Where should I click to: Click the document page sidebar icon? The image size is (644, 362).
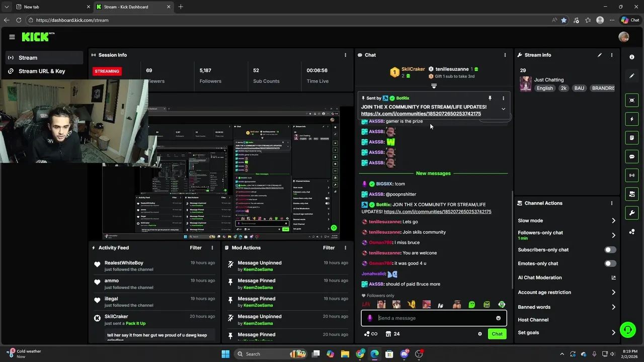click(632, 138)
